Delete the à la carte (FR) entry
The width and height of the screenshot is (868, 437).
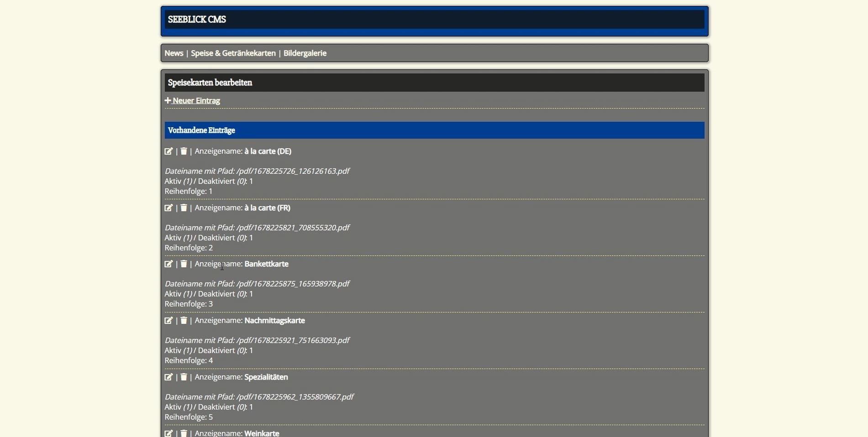[184, 208]
